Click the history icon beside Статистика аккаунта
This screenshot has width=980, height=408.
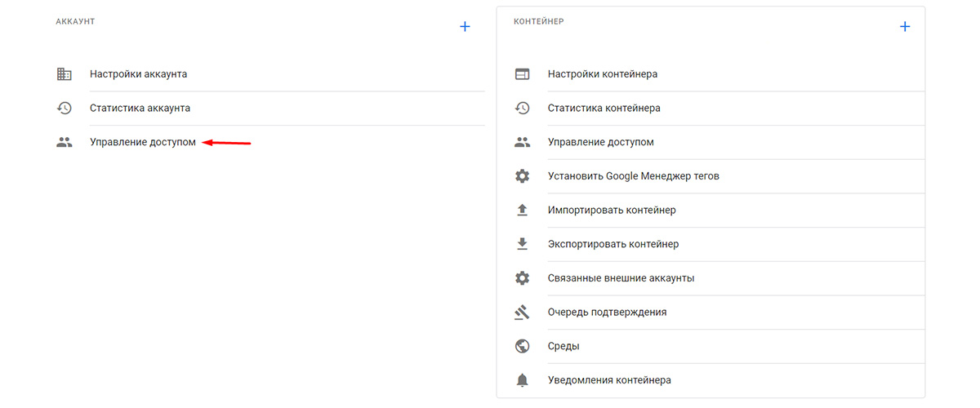click(x=65, y=108)
